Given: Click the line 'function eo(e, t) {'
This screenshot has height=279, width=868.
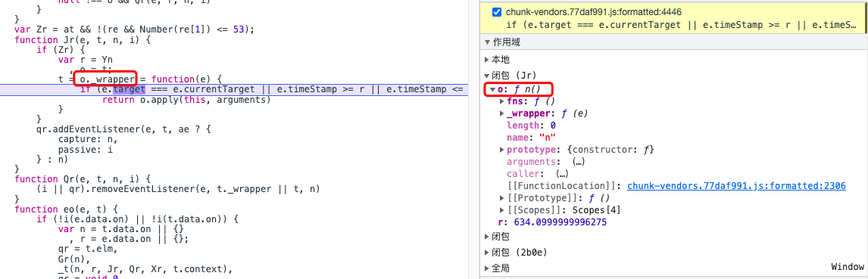Looking at the screenshot, I should pyautogui.click(x=67, y=209).
